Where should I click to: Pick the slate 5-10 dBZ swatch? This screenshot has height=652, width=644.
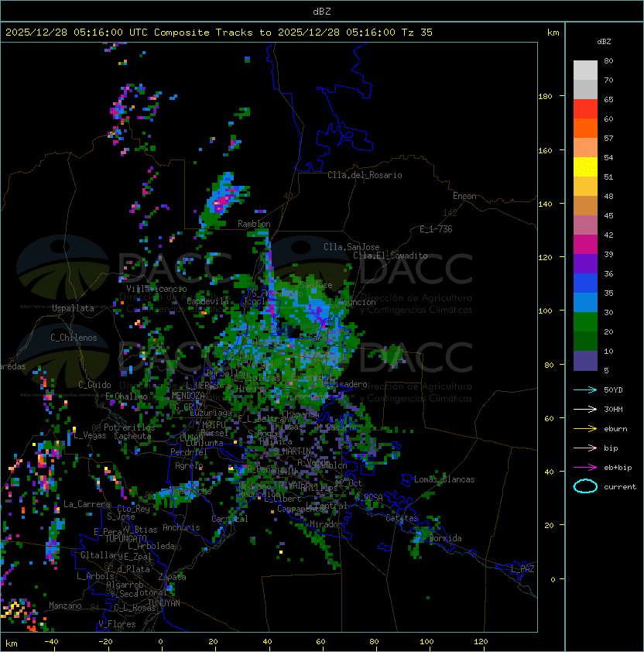tap(585, 361)
